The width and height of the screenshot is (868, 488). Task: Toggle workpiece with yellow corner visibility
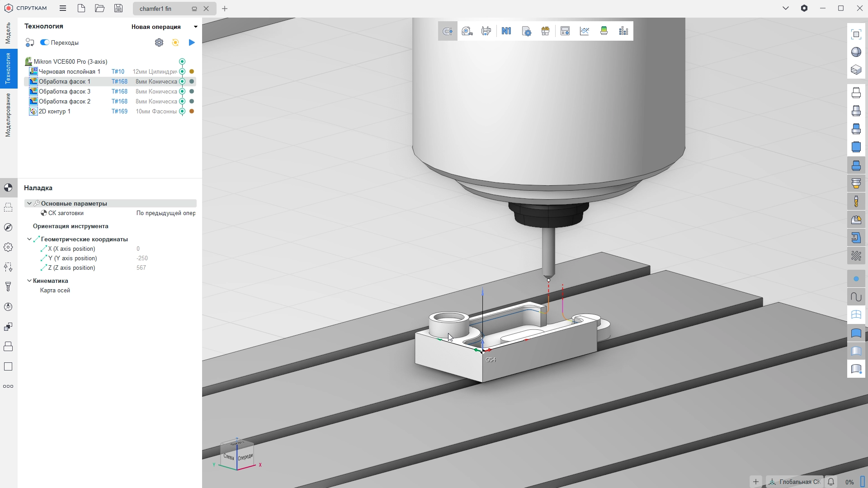(856, 220)
